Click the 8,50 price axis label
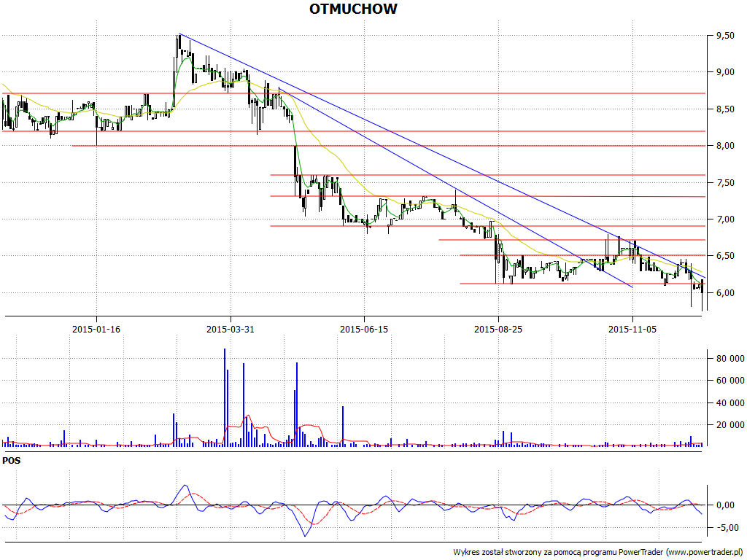Viewport: 747px width, 560px height. (725, 109)
